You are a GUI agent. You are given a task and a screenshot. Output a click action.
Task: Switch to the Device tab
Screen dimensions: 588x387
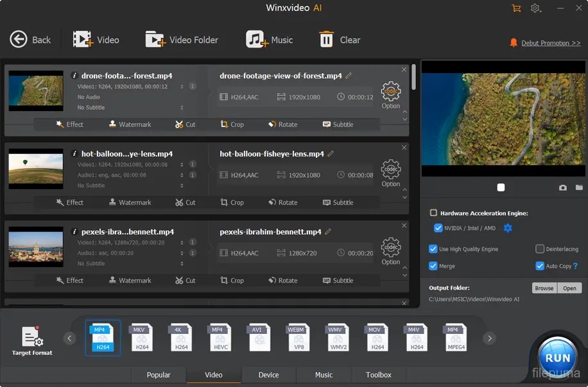pyautogui.click(x=268, y=375)
